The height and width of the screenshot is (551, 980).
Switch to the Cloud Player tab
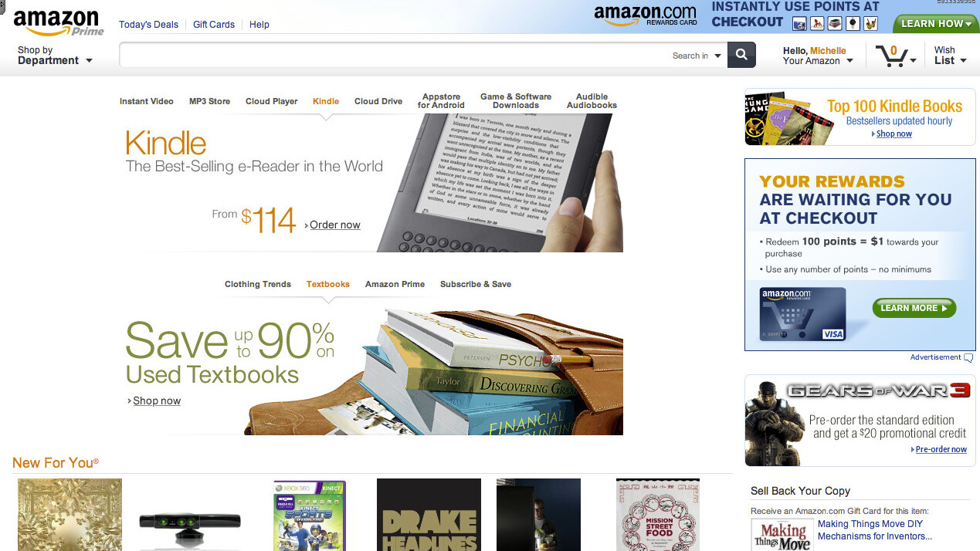coord(271,101)
